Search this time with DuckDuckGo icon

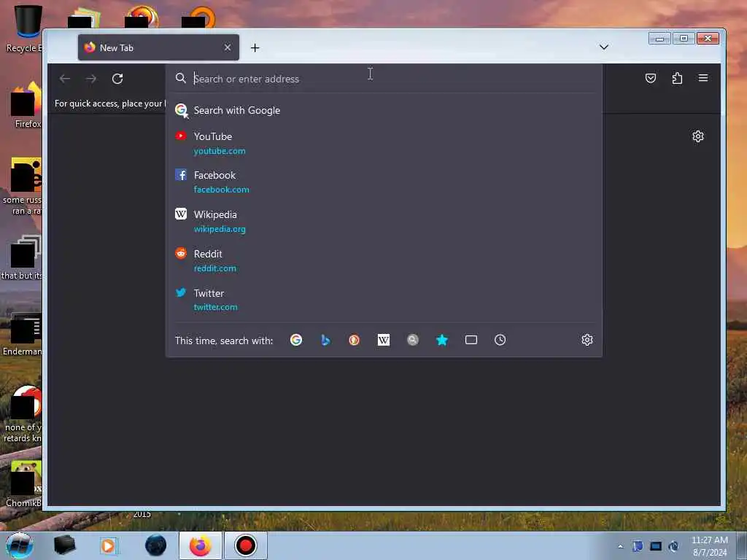coord(354,340)
